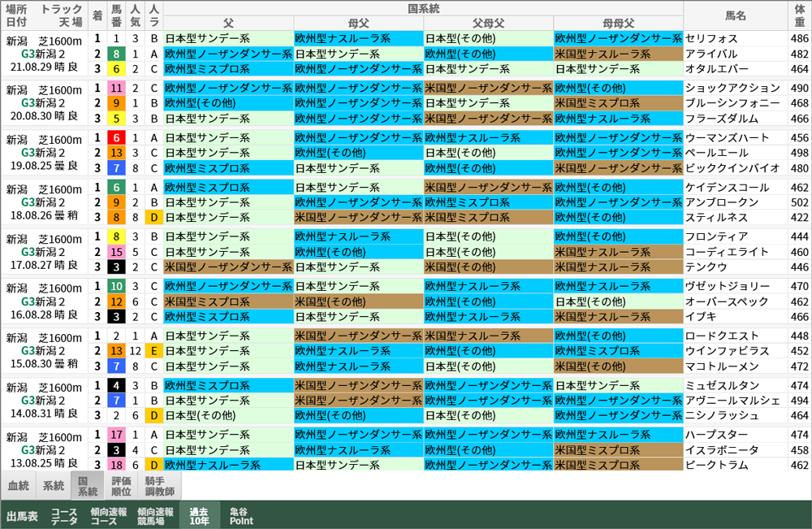This screenshot has width=812, height=529.
Task: Click horse name ペールエール
Action: pyautogui.click(x=717, y=153)
